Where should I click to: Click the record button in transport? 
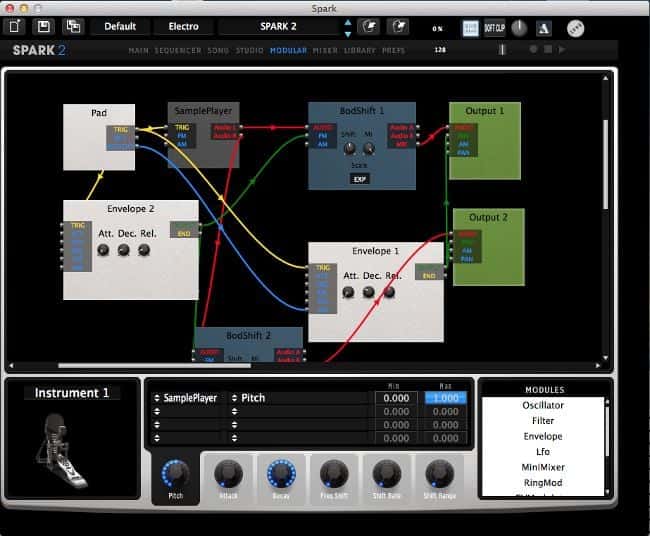click(534, 49)
